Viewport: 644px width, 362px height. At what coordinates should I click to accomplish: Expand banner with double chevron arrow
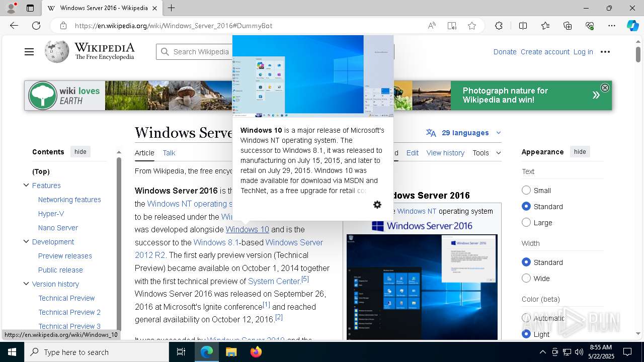tap(596, 95)
